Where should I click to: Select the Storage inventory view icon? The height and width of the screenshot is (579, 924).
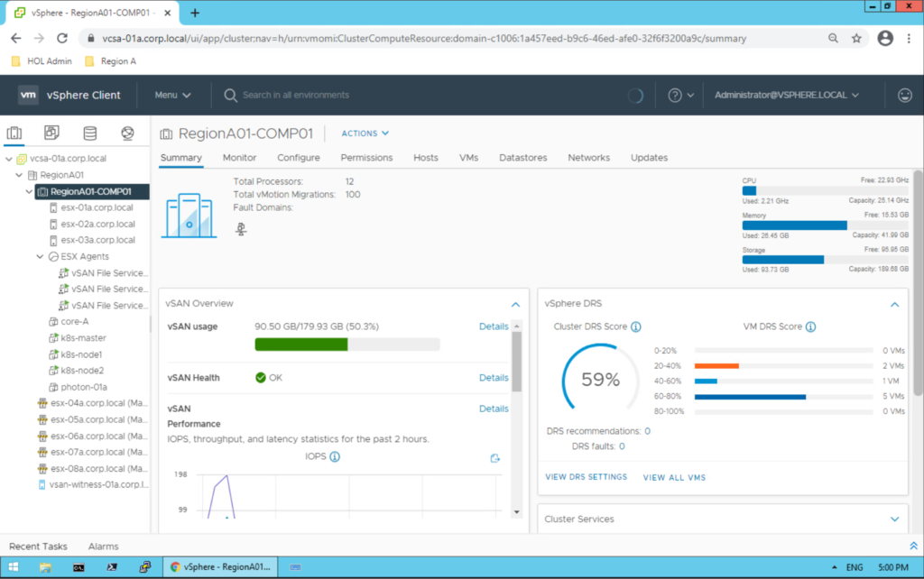coord(88,132)
